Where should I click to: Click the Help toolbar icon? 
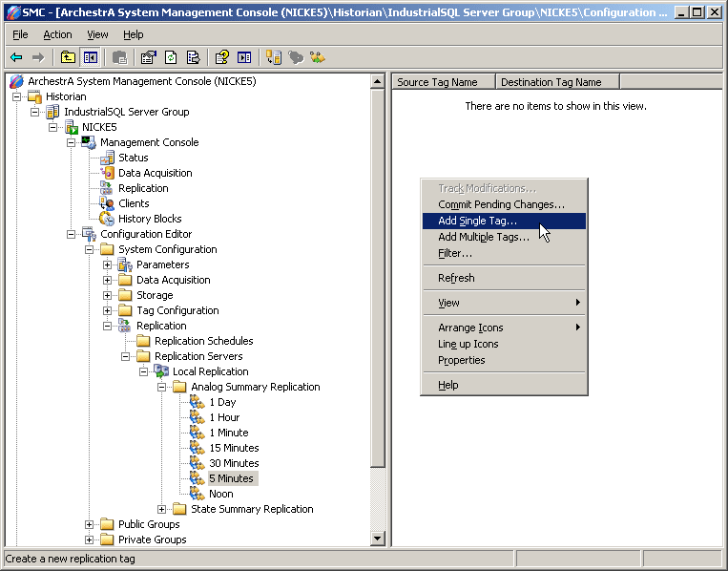[222, 57]
